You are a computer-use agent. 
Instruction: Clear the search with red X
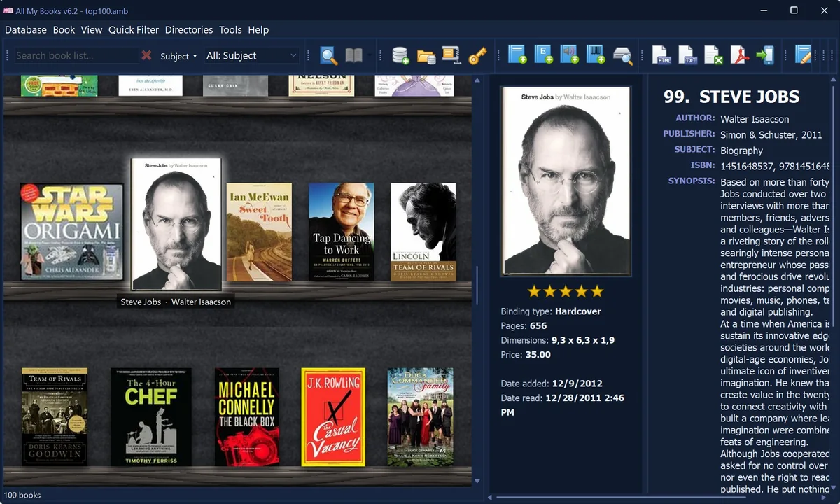[x=146, y=55]
